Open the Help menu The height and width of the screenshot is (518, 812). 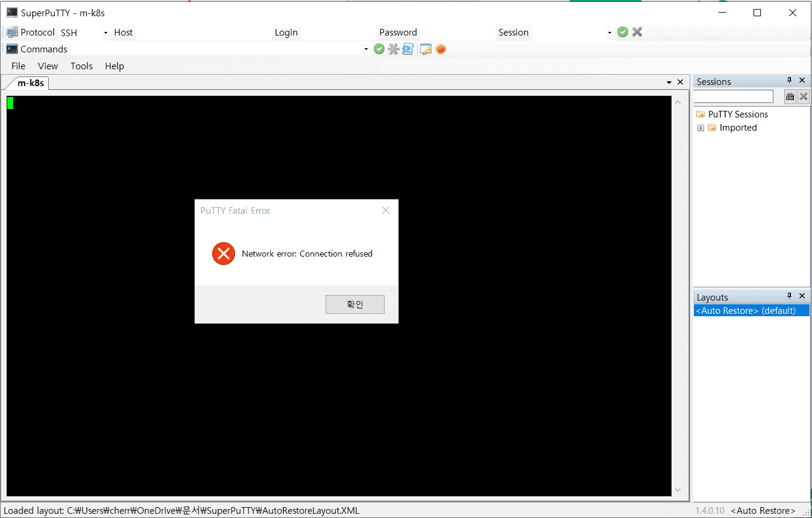point(115,66)
